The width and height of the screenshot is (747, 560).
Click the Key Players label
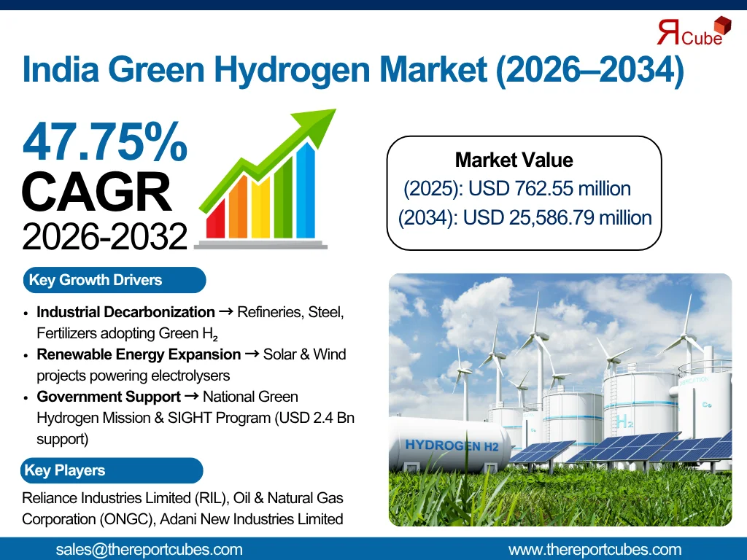click(65, 470)
